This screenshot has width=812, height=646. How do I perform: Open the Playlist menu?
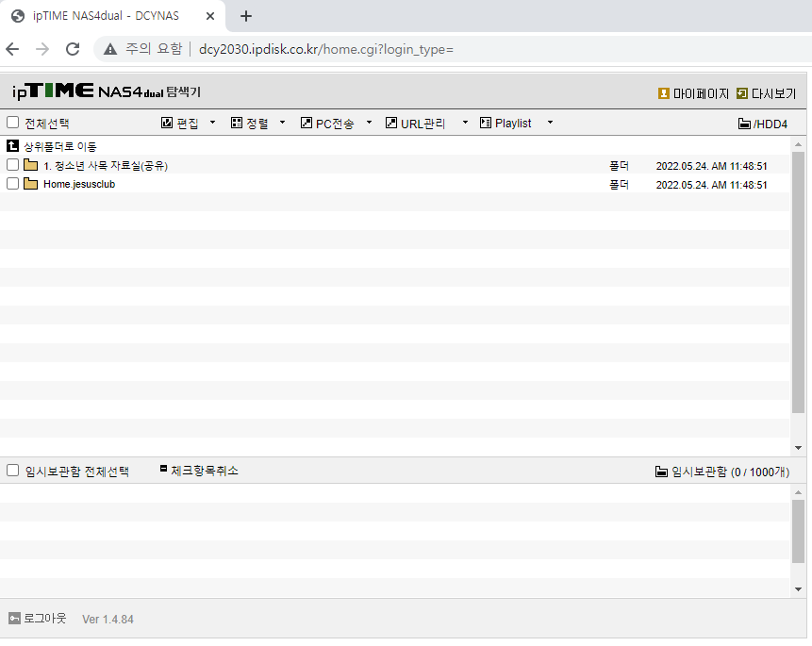(513, 124)
